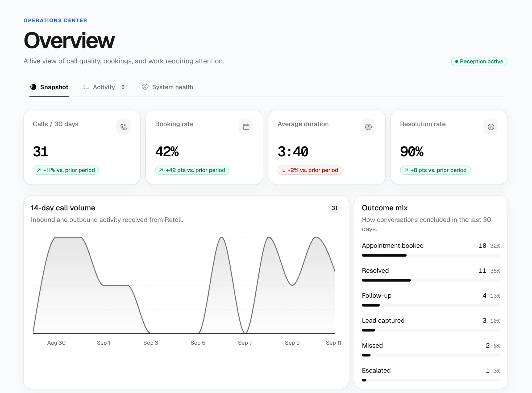This screenshot has height=393, width=532.
Task: Click the Missed progress bar
Action: click(x=431, y=355)
